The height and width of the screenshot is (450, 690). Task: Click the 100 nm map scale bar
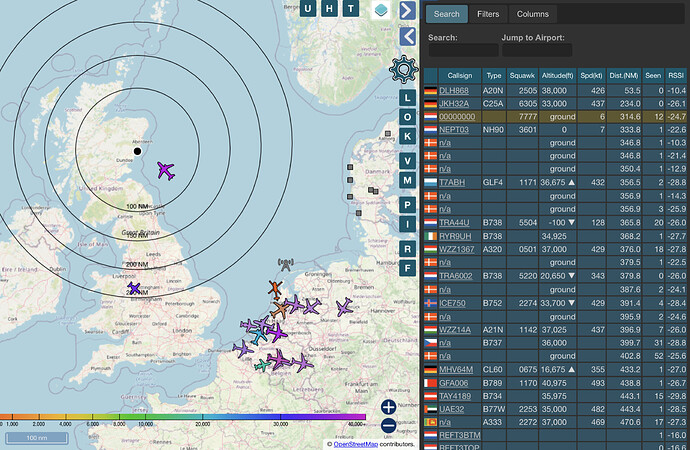click(37, 438)
